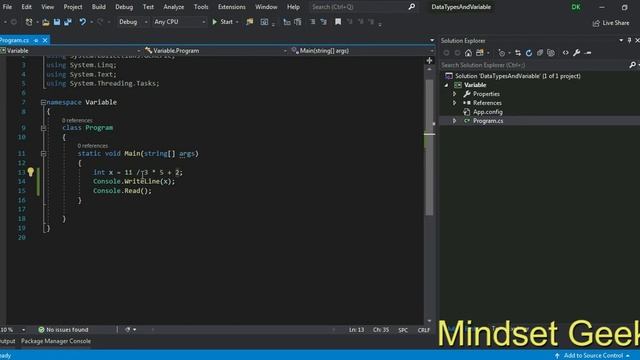640x360 pixels.
Task: Expand the Properties node
Action: click(454, 94)
